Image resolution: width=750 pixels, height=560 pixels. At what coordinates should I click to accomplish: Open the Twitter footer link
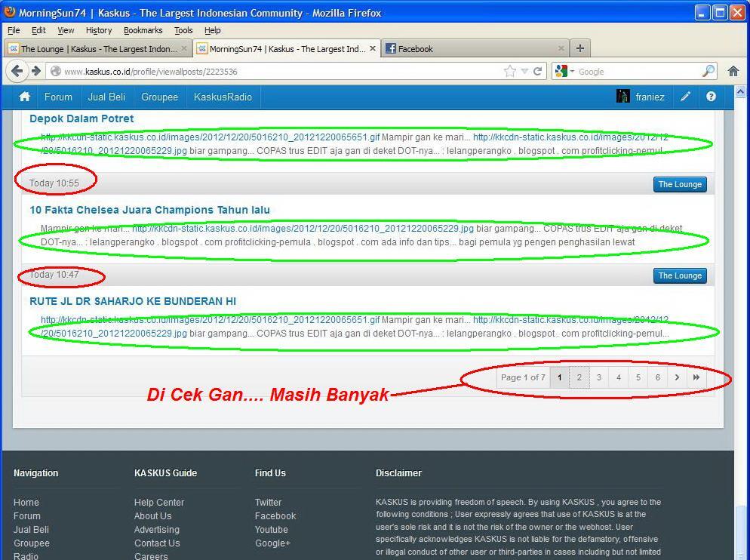coord(268,502)
